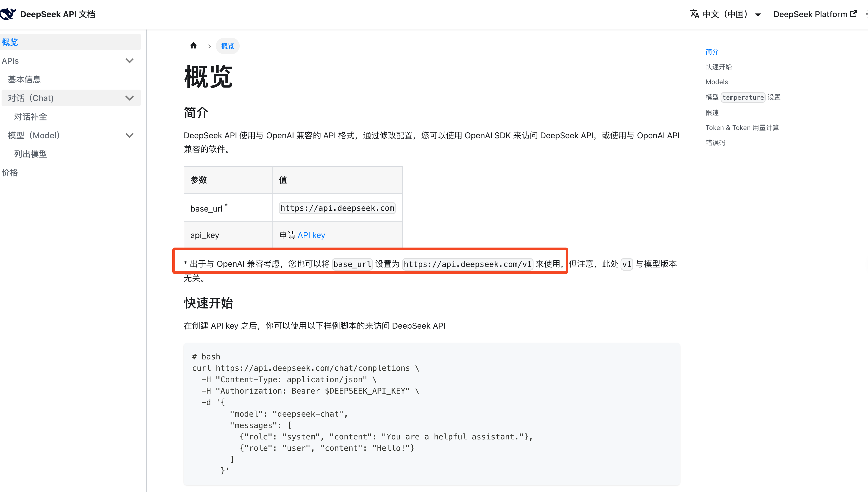
Task: Click the https://api.deepseek.com value in table
Action: [337, 208]
